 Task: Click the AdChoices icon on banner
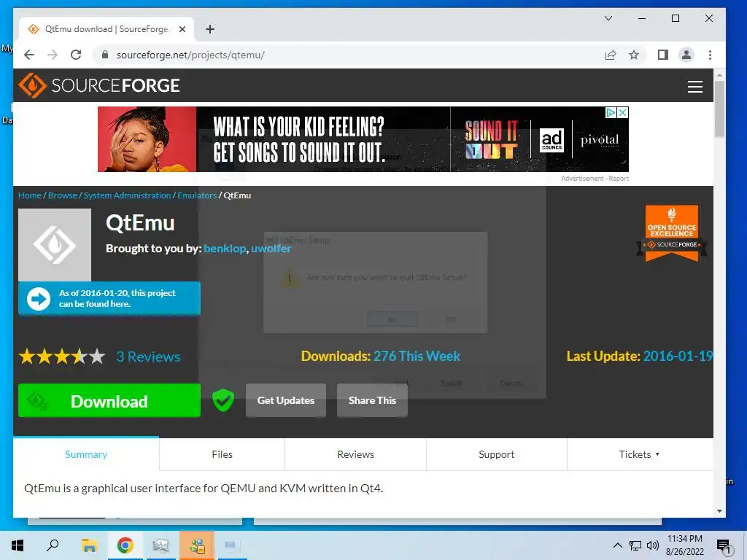[x=611, y=112]
